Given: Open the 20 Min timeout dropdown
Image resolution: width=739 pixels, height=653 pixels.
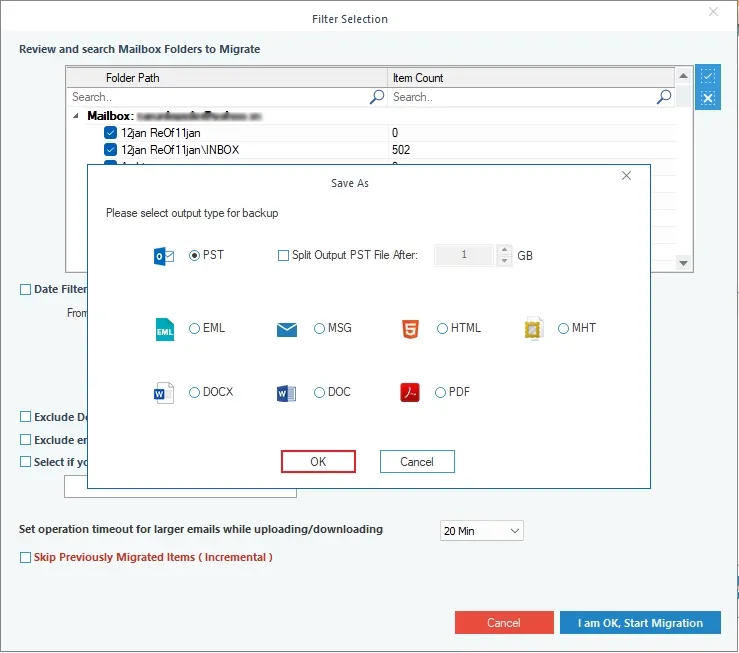Looking at the screenshot, I should coord(481,531).
